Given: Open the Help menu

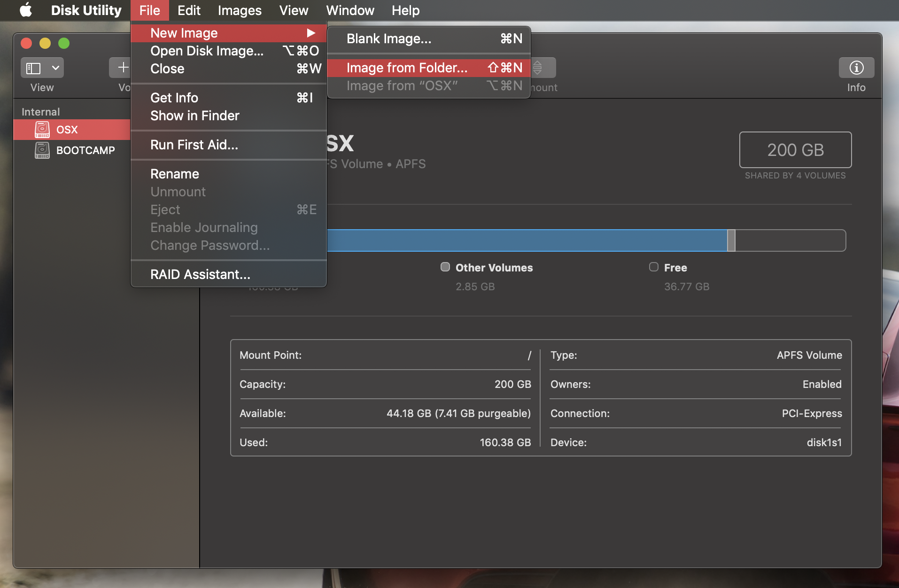Looking at the screenshot, I should click(405, 10).
